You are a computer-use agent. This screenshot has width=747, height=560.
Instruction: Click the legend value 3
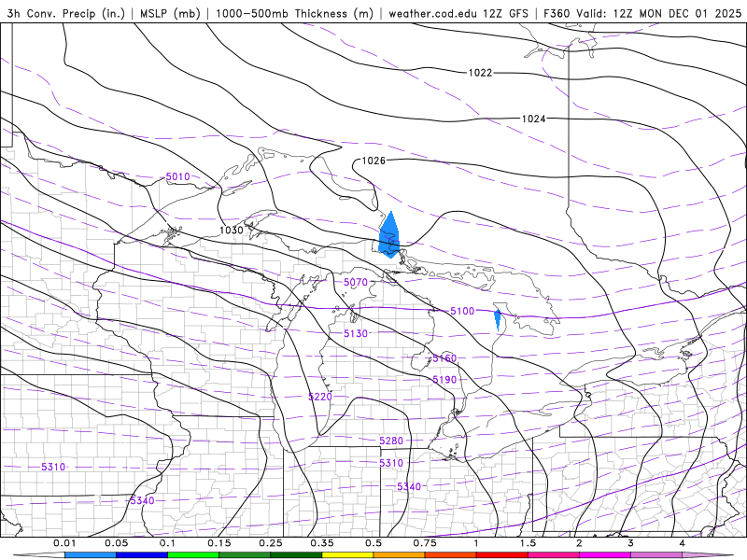click(x=630, y=543)
